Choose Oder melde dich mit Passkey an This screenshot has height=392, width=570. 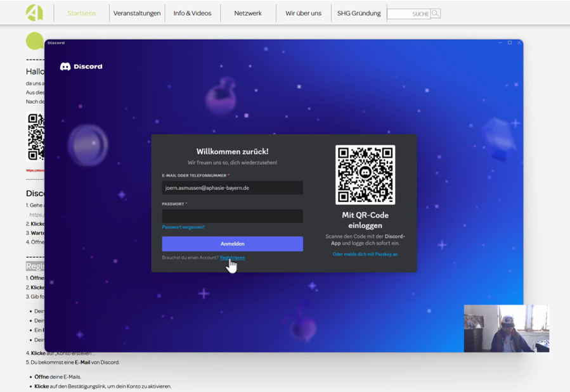[365, 255]
